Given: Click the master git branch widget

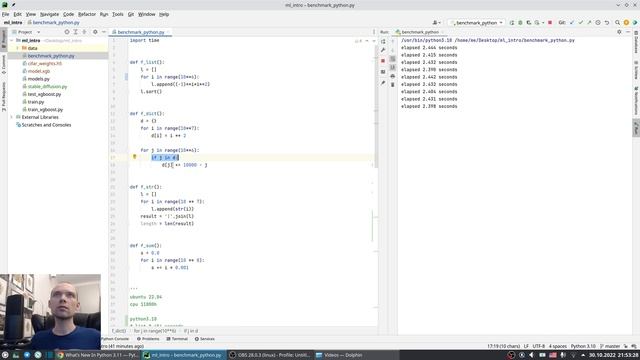Looking at the screenshot, I should [610, 346].
